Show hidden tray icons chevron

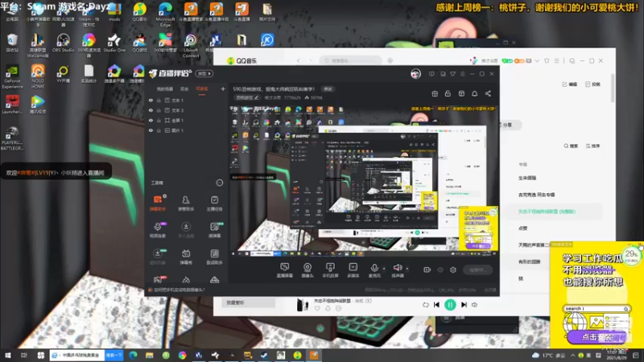click(572, 355)
